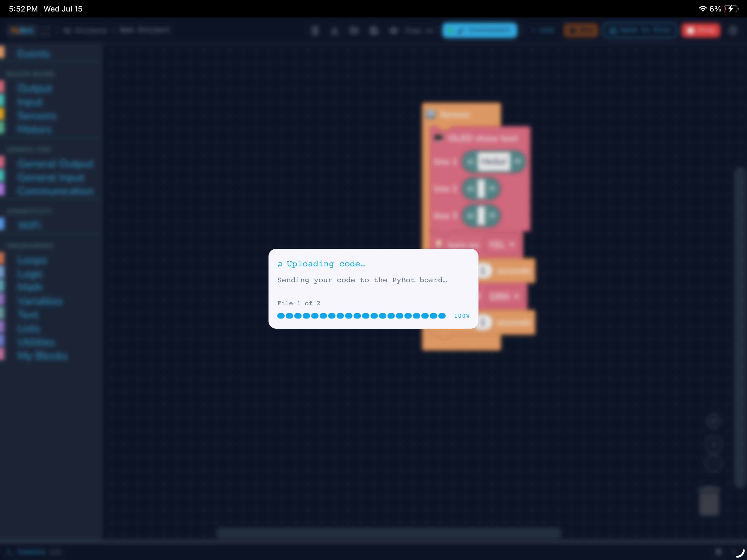Click the outlined Save to board button
The image size is (747, 560).
pyautogui.click(x=640, y=30)
